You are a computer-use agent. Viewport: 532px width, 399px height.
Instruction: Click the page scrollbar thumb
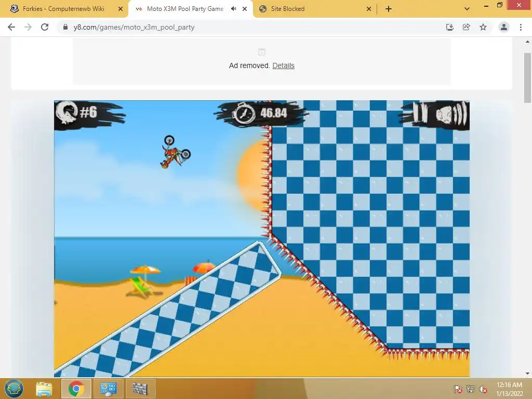pos(527,78)
